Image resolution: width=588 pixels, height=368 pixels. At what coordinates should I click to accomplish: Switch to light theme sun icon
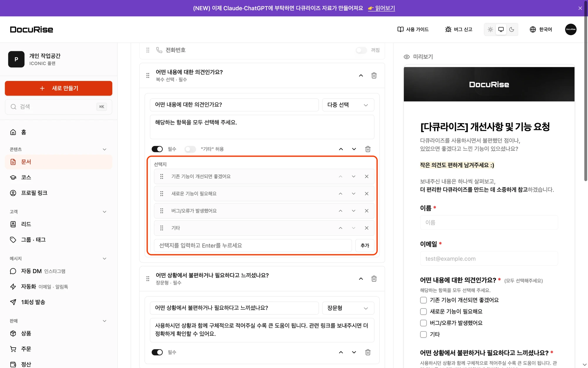tap(490, 29)
